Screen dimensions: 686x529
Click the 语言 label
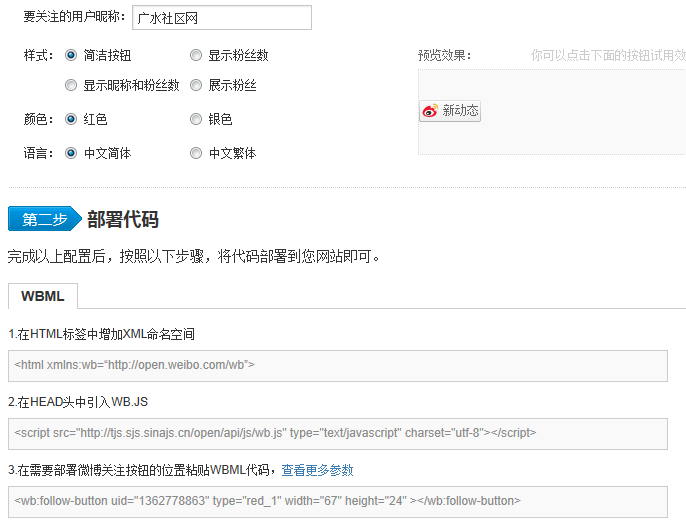(x=38, y=153)
